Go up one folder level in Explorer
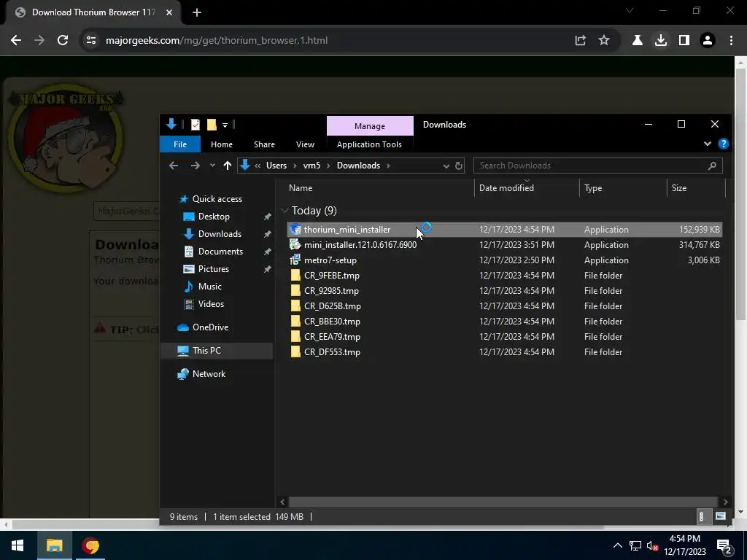This screenshot has width=747, height=560. 228,166
